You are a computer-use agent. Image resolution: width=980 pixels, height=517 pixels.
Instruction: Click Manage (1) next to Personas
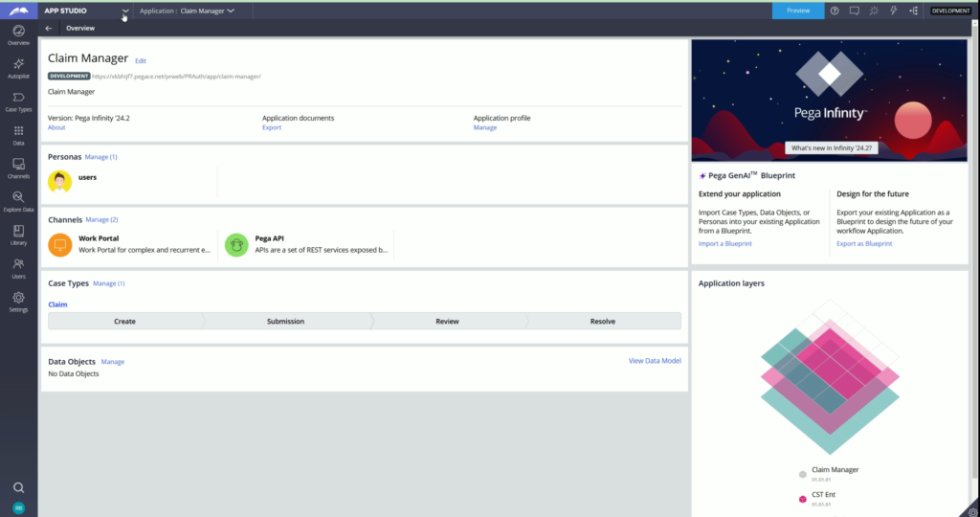tap(100, 157)
